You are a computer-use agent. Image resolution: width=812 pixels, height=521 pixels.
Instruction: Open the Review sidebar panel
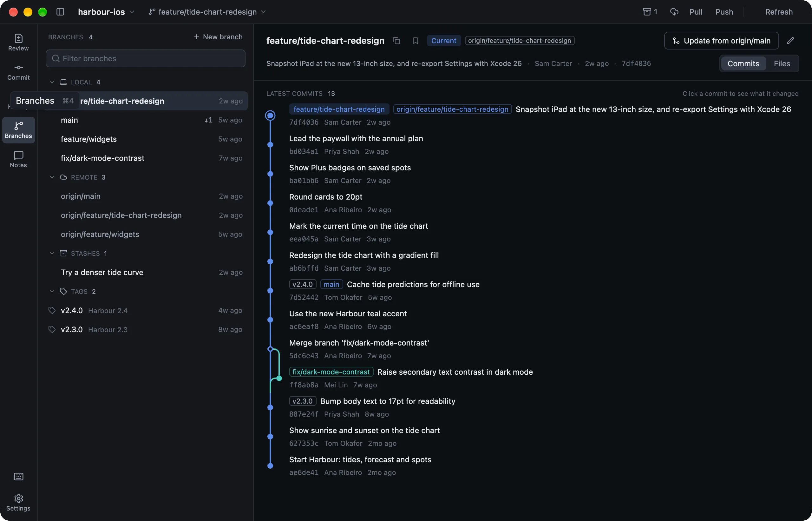point(18,42)
